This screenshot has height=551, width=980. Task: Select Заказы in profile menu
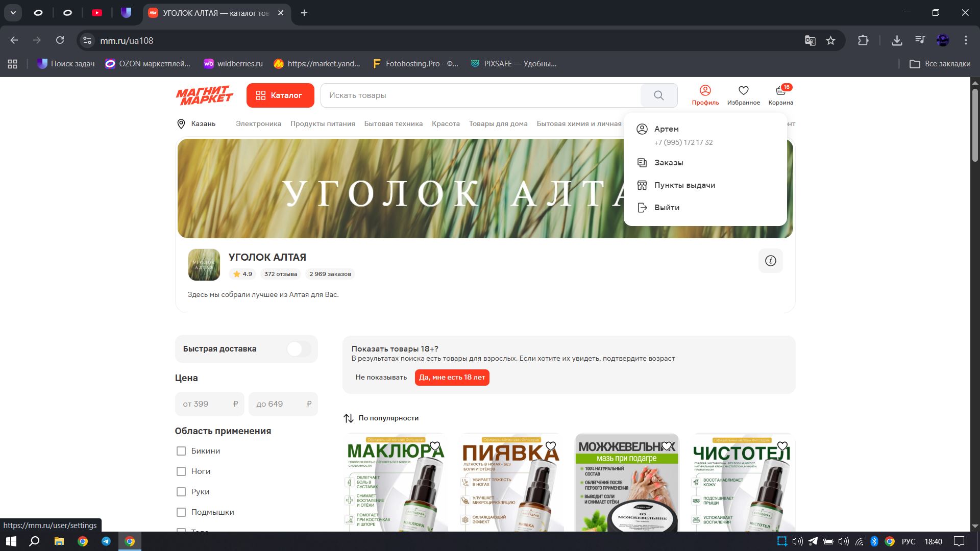point(668,163)
